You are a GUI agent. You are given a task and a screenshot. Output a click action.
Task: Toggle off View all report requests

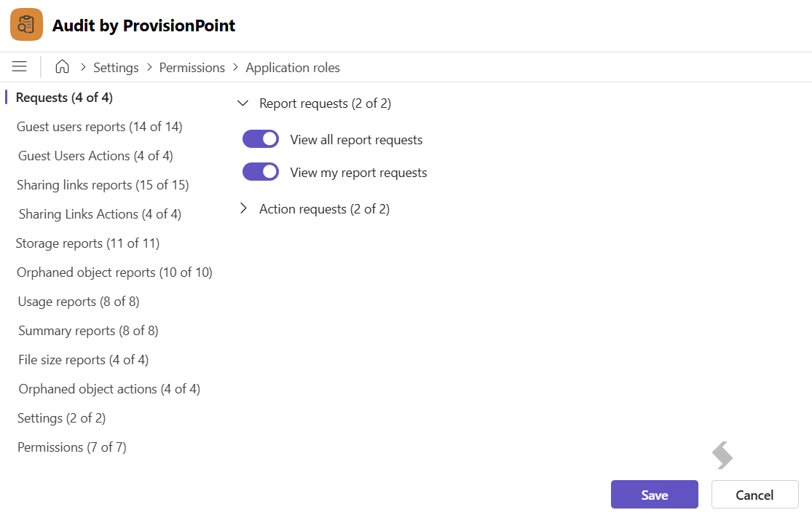click(x=261, y=139)
